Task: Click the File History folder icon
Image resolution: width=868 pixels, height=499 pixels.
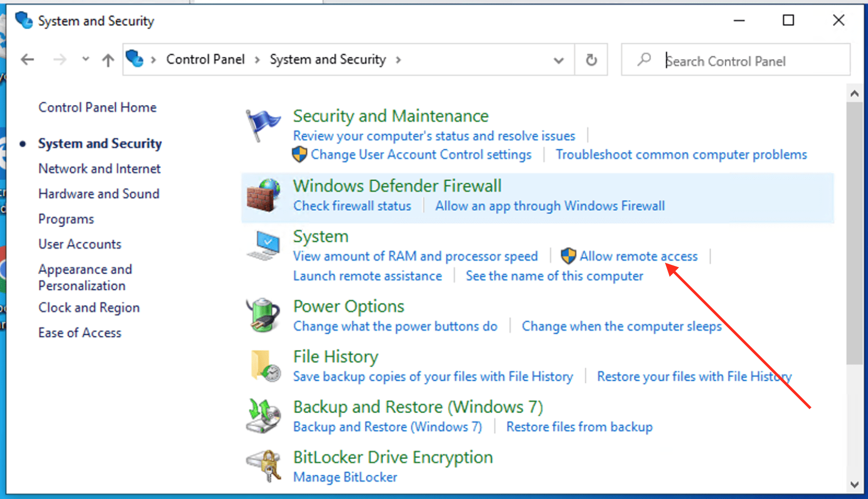Action: 264,366
